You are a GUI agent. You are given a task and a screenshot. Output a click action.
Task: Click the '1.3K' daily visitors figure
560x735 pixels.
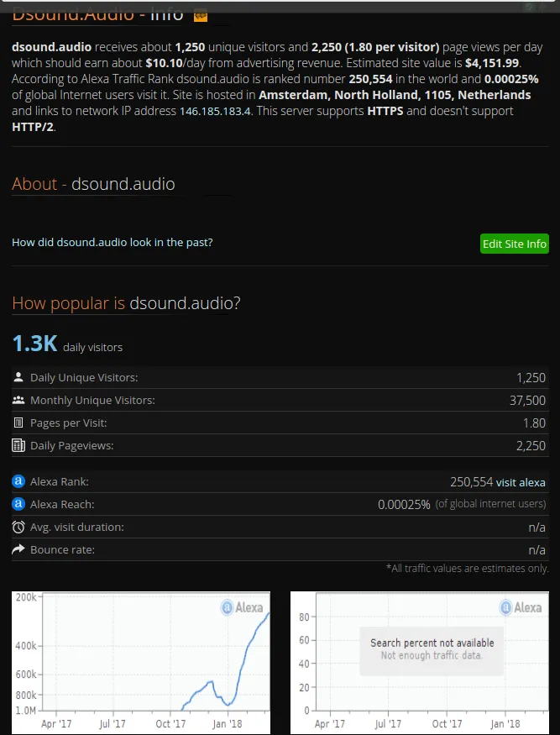pyautogui.click(x=34, y=343)
